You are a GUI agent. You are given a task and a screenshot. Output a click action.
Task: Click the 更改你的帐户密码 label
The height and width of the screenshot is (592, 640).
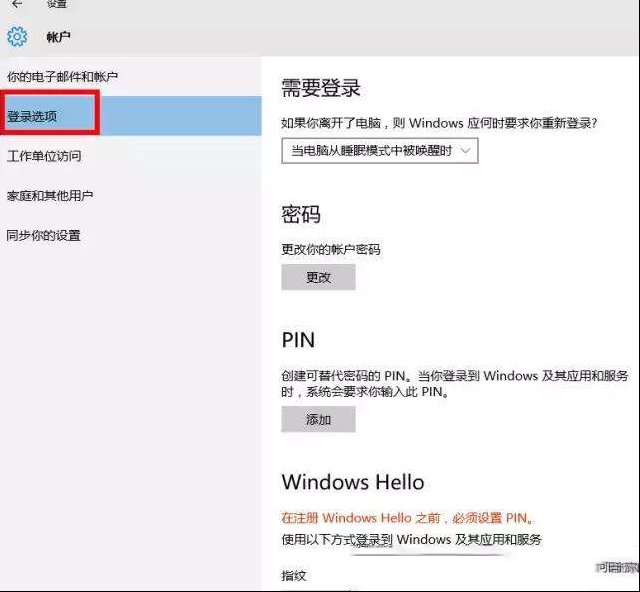331,249
